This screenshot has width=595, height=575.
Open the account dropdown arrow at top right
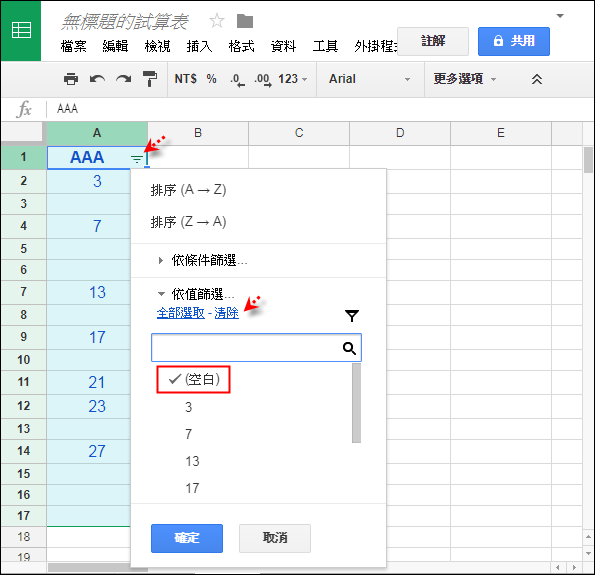pyautogui.click(x=560, y=16)
